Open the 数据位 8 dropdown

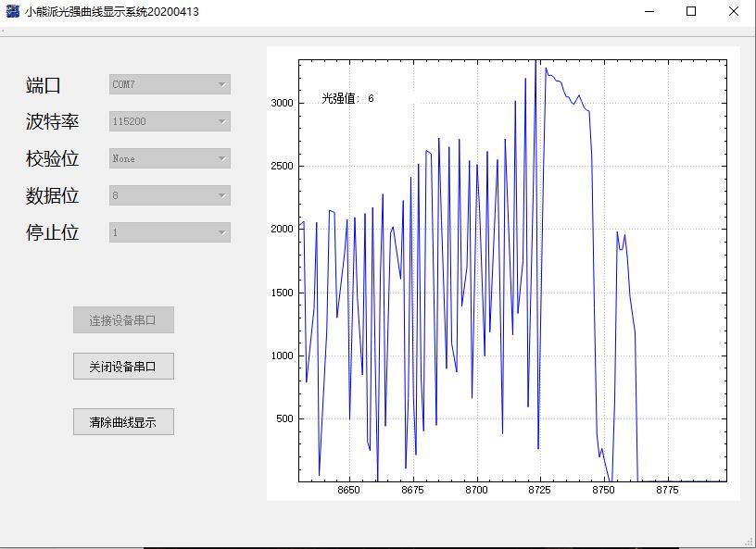(170, 195)
